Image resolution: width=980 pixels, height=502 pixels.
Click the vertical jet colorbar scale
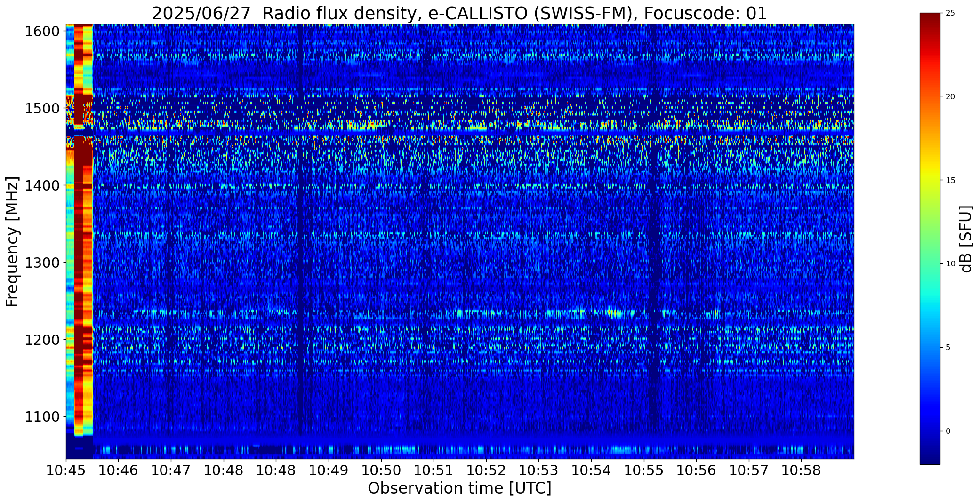[930, 239]
